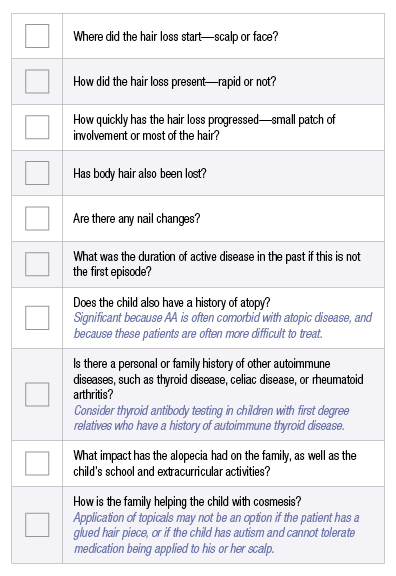Click the 'Where did the hair loss start' question

click(176, 36)
